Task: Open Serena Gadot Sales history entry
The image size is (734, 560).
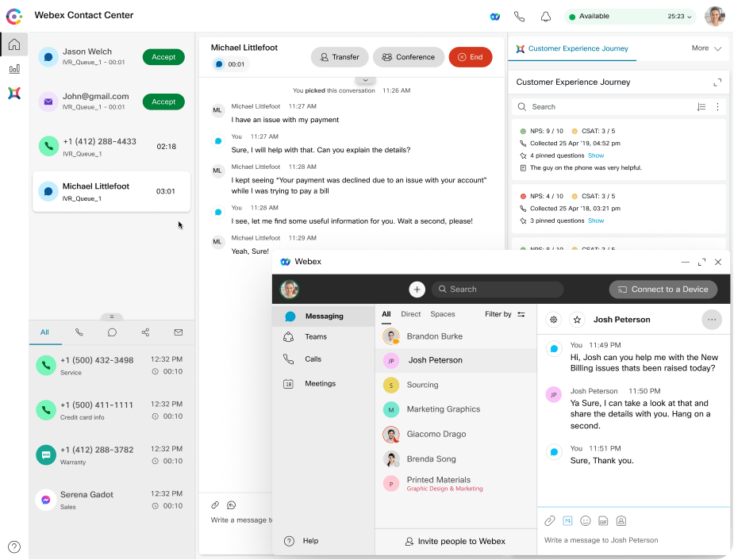Action: point(111,501)
